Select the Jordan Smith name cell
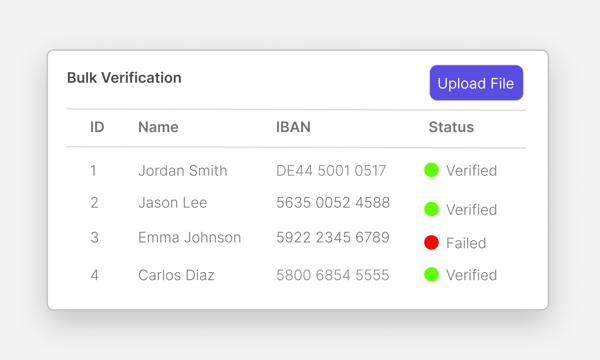600x360 pixels. tap(183, 171)
